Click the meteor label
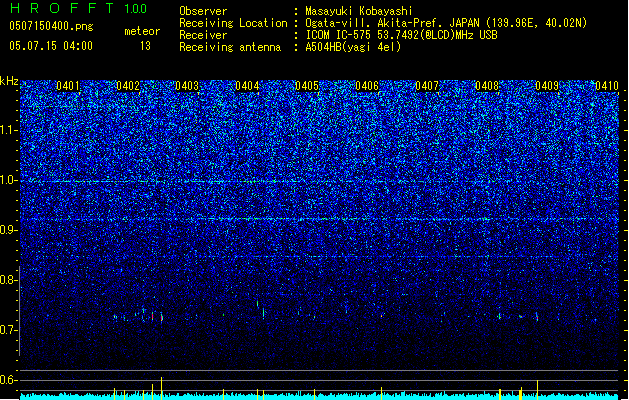The height and width of the screenshot is (400, 629). tap(142, 31)
